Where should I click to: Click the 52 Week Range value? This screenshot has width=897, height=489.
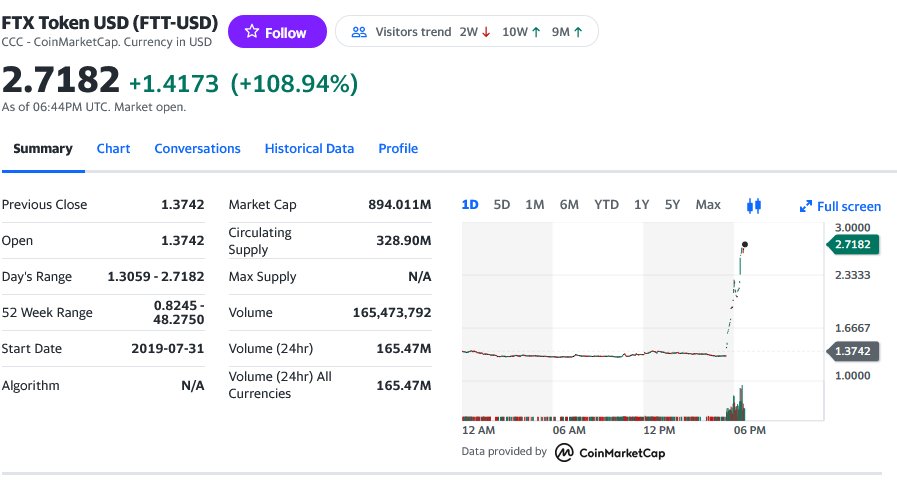tap(178, 312)
